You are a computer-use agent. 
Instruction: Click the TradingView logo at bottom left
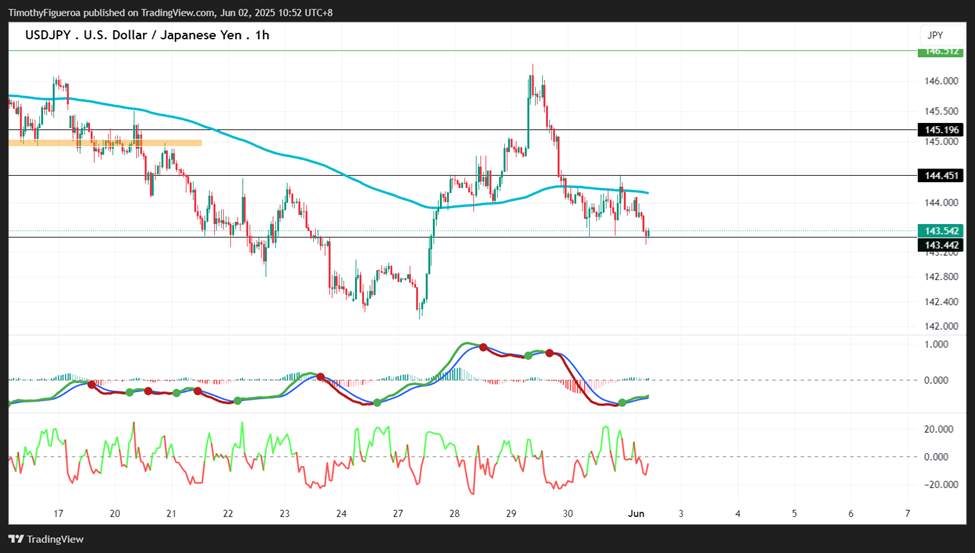pyautogui.click(x=46, y=539)
